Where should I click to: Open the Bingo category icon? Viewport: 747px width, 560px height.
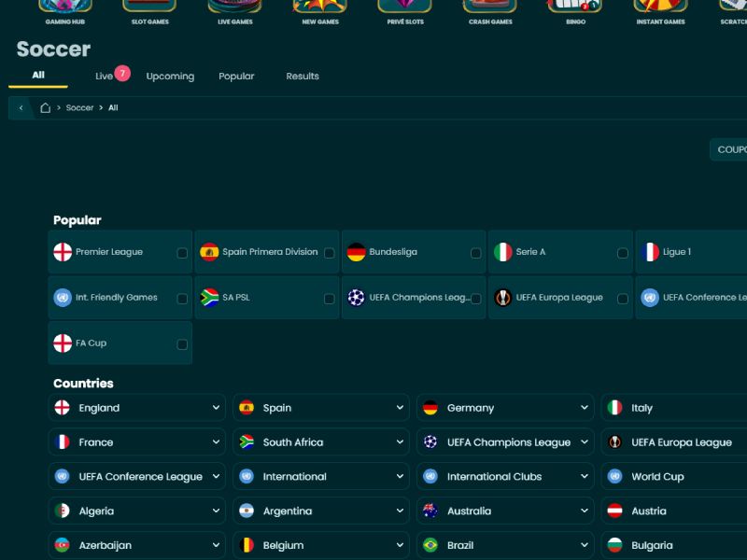coord(575,7)
